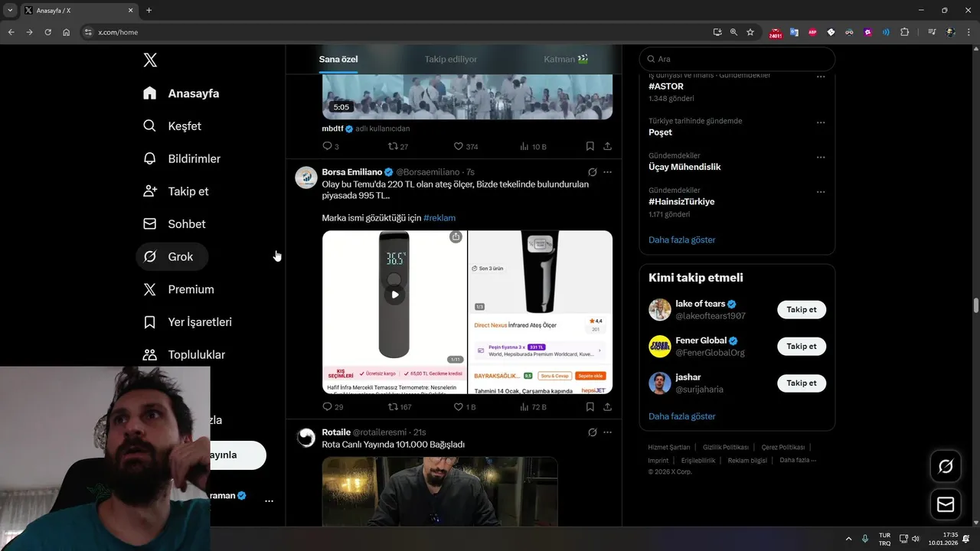980x551 pixels.
Task: Bookmark the Borsa Emiliano post
Action: click(x=590, y=407)
